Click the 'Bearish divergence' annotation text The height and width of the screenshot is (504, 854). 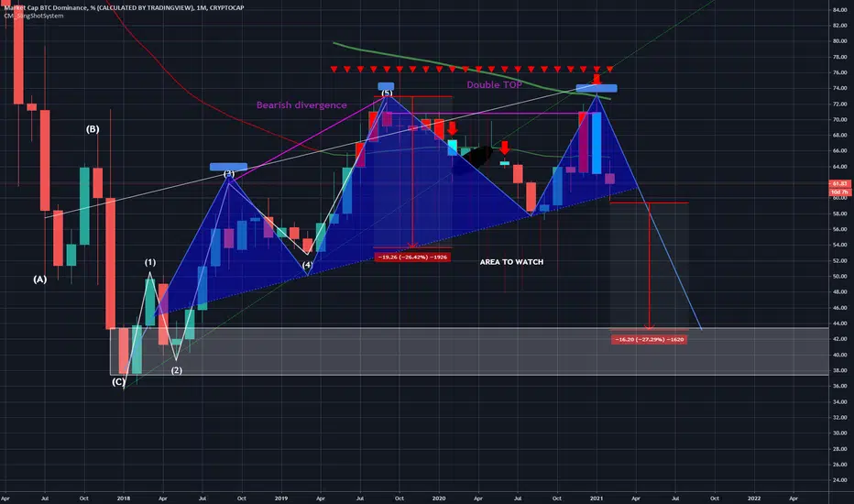(x=301, y=105)
